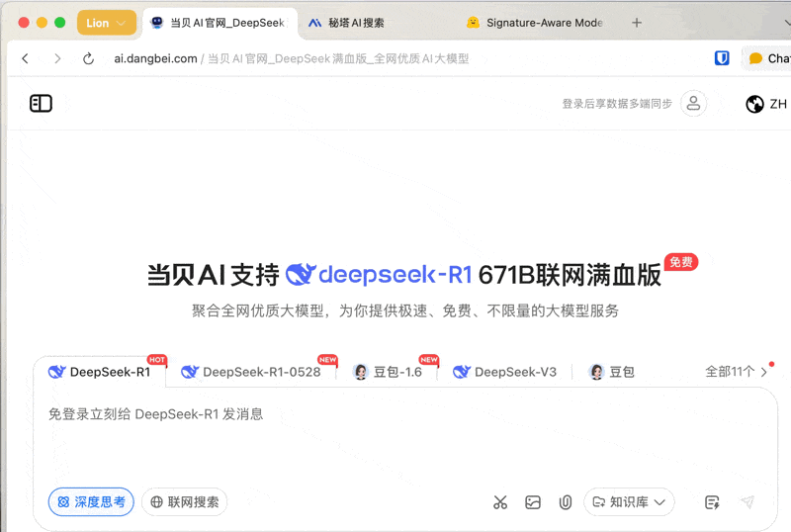Expand 全部11个 model list

coord(736,372)
